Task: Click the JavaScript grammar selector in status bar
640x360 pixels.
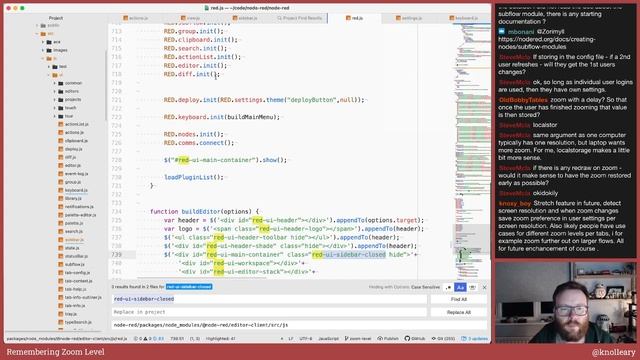Action: 328,338
